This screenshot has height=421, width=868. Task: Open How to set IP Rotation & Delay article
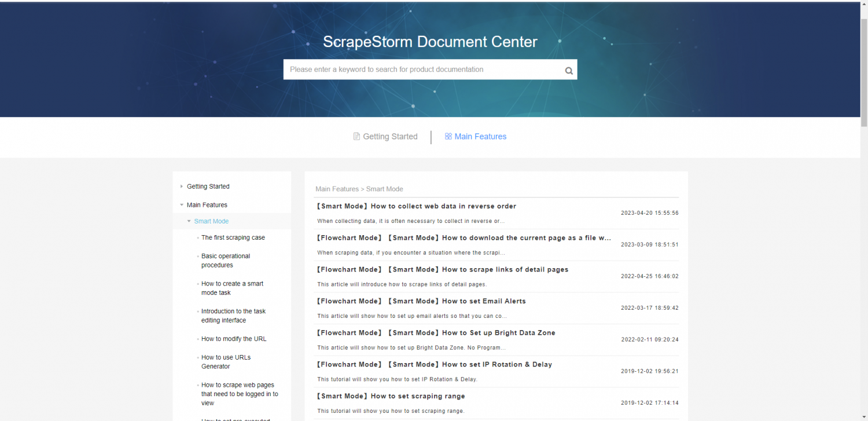coord(434,365)
